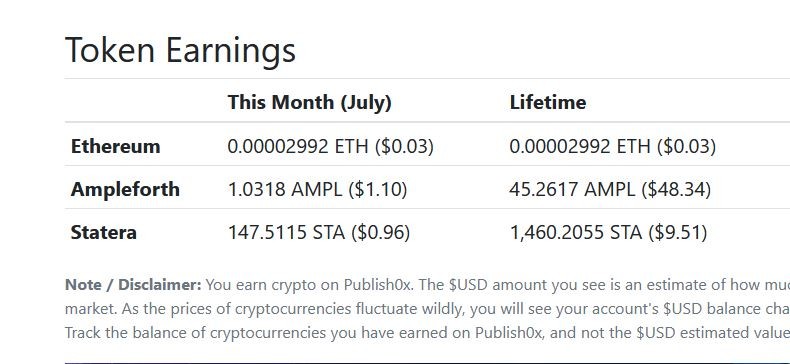Screen dimensions: 790x364
Task: Click the Publish0x mention in disclaimer's first line
Action: [x=378, y=285]
